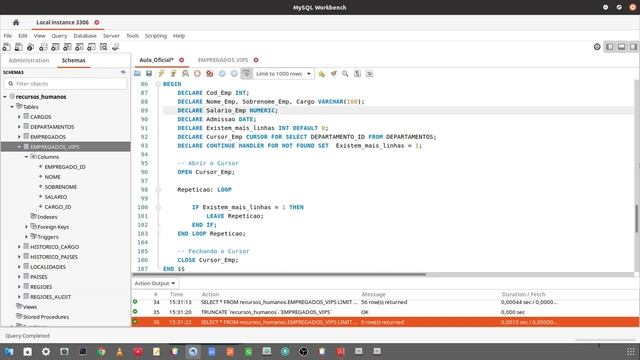Create a new stored procedure icon
640x360 pixels.
pyautogui.click(x=79, y=47)
